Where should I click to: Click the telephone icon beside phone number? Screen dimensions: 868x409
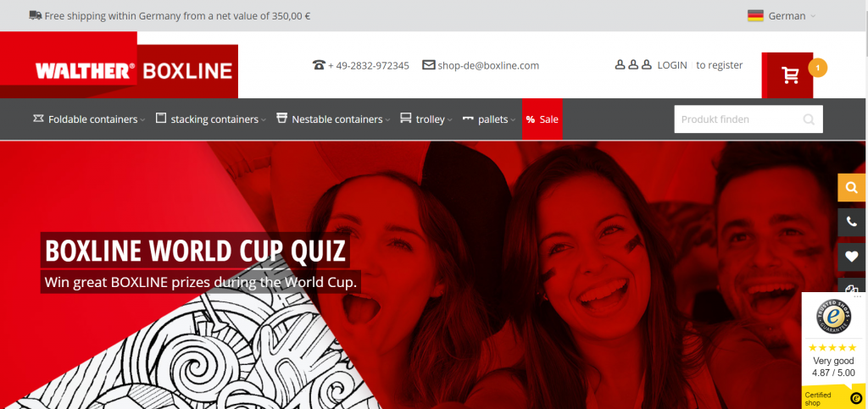(319, 65)
